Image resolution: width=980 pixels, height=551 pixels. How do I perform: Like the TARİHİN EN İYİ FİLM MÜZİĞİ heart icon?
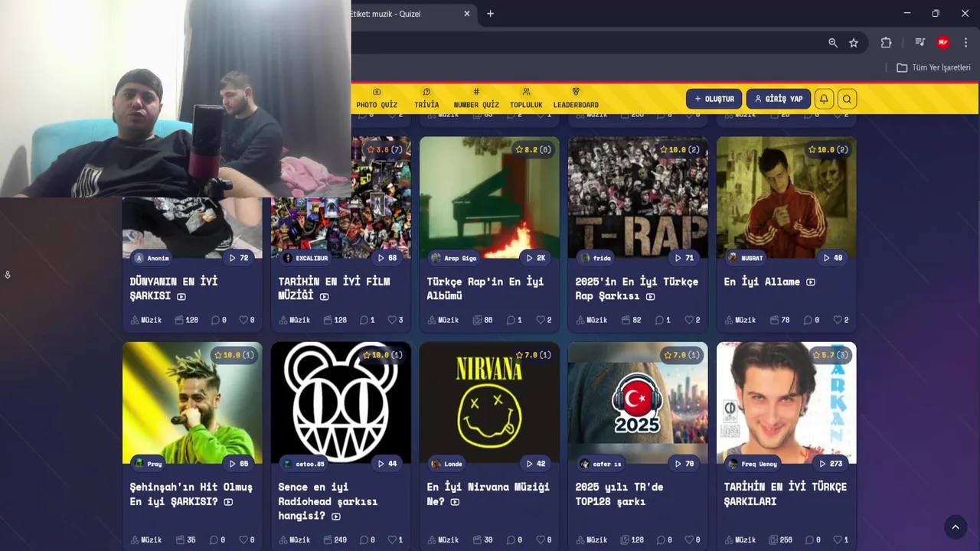point(392,320)
